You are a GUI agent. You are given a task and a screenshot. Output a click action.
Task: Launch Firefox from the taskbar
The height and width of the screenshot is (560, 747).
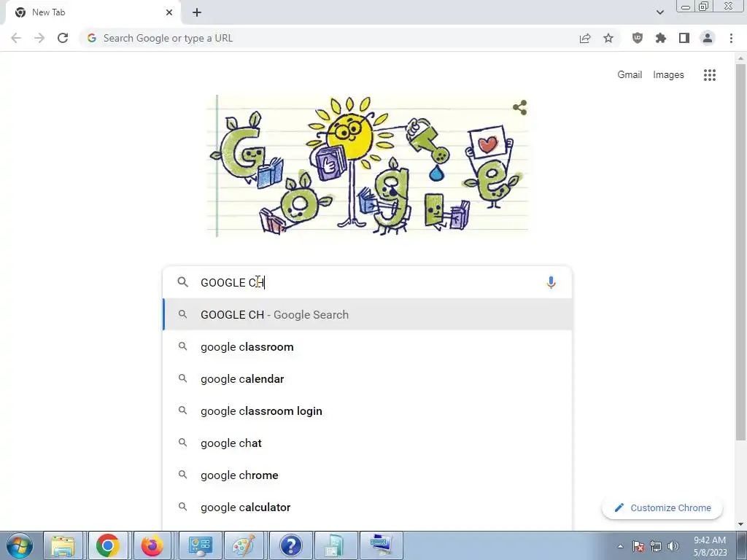152,545
